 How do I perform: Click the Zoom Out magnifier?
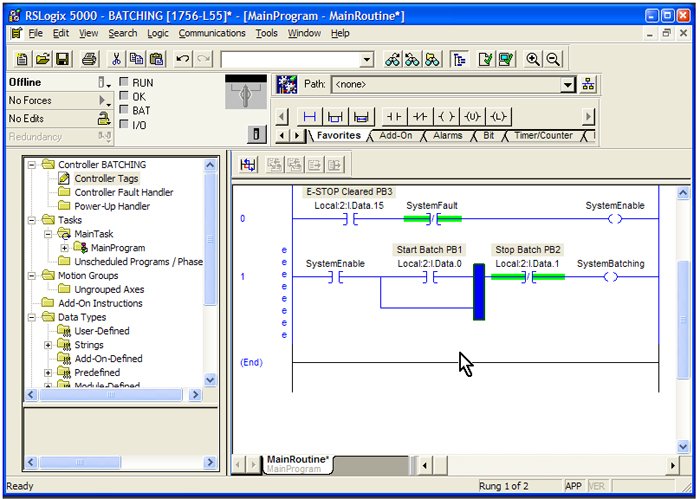pyautogui.click(x=553, y=59)
